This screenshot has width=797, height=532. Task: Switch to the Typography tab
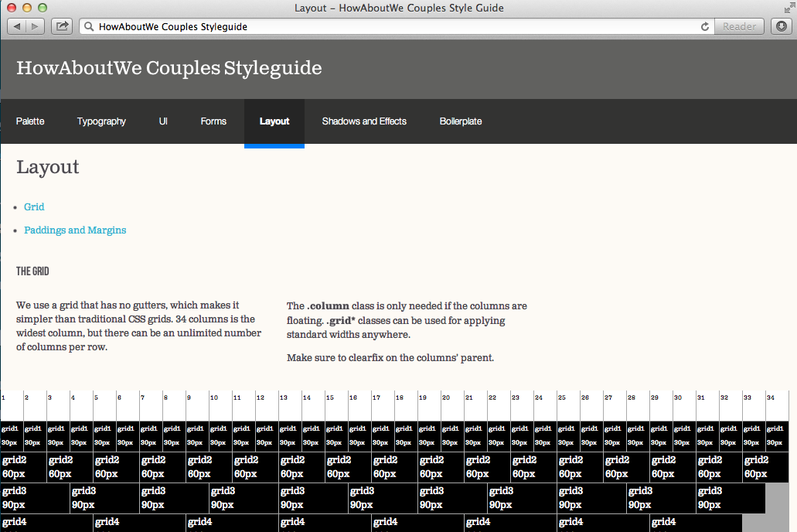pyautogui.click(x=101, y=121)
